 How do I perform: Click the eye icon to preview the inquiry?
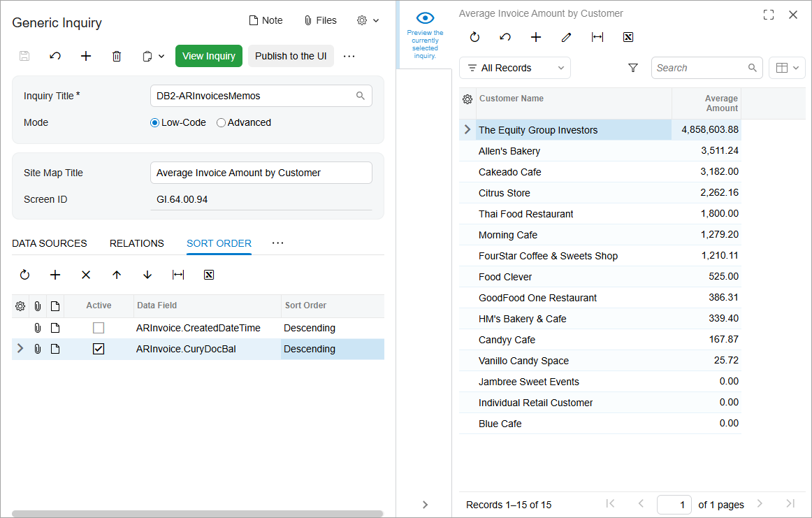click(425, 19)
